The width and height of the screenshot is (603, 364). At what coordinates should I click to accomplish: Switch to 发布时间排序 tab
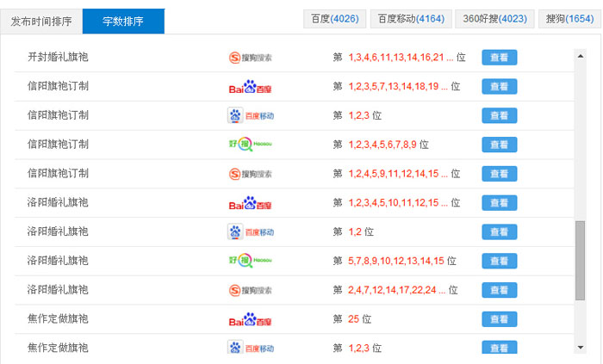click(41, 22)
